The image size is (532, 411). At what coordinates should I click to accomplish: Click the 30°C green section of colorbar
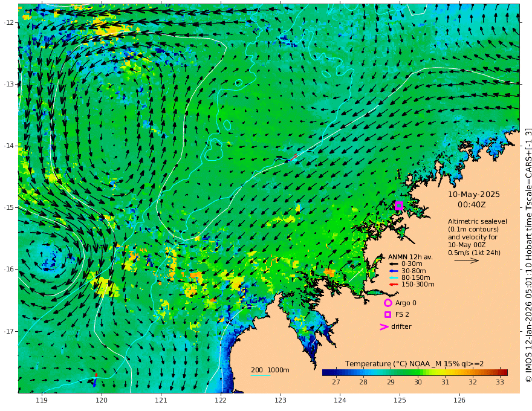click(x=418, y=372)
